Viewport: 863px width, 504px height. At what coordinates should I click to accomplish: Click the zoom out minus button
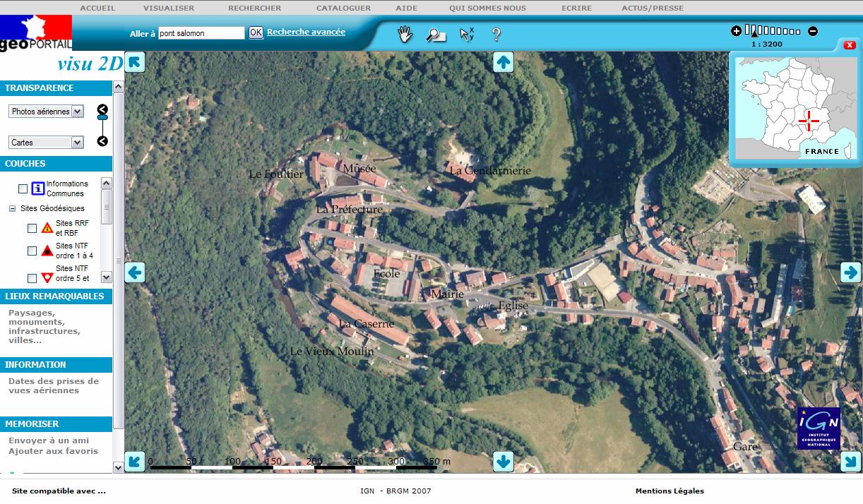click(x=813, y=31)
